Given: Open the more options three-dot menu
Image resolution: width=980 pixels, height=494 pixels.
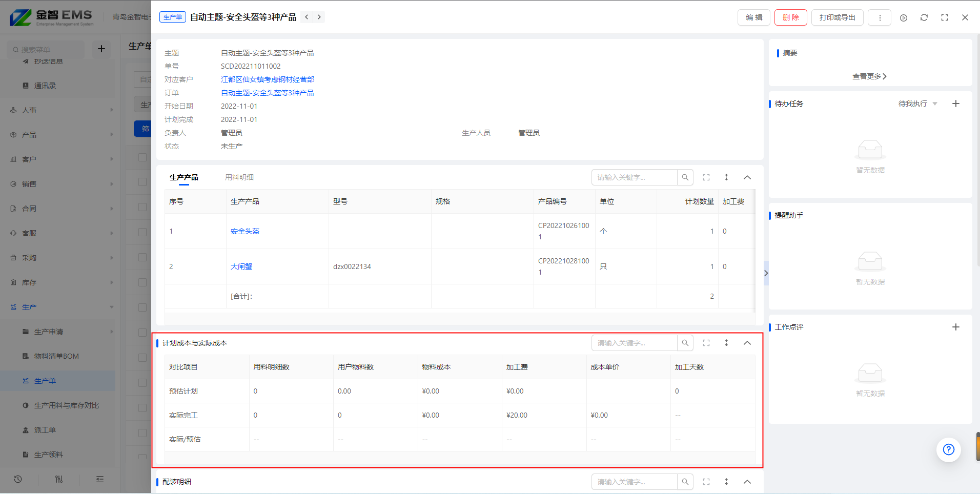Looking at the screenshot, I should tap(880, 17).
